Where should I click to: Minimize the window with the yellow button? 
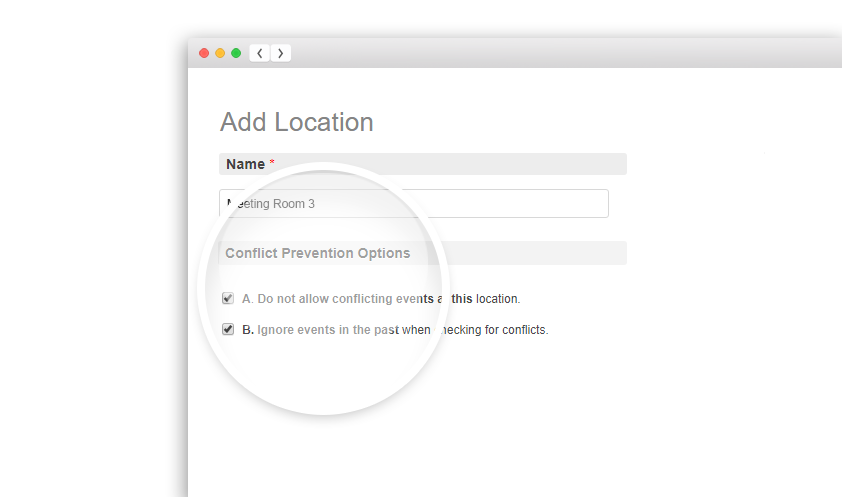(x=220, y=53)
